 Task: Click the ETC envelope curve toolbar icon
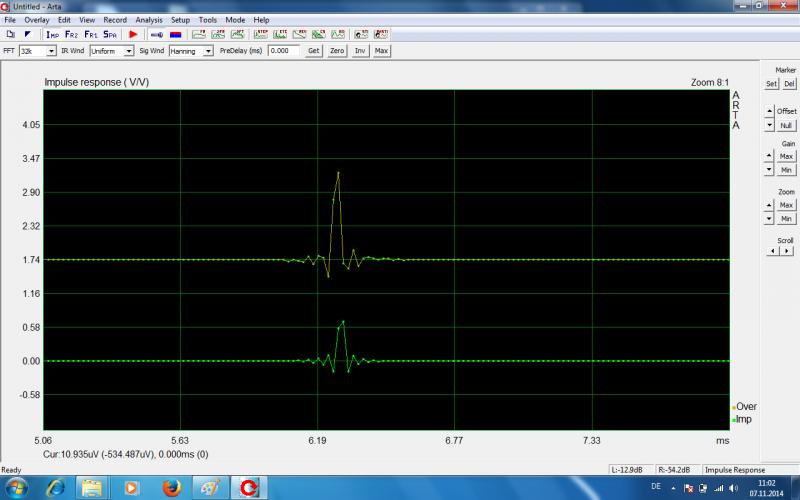coord(279,34)
